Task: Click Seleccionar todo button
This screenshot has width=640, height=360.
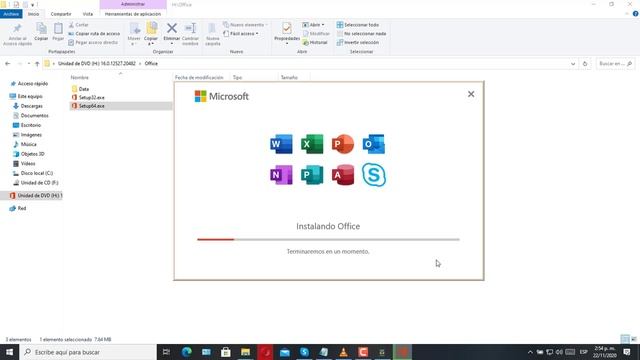Action: [x=358, y=25]
